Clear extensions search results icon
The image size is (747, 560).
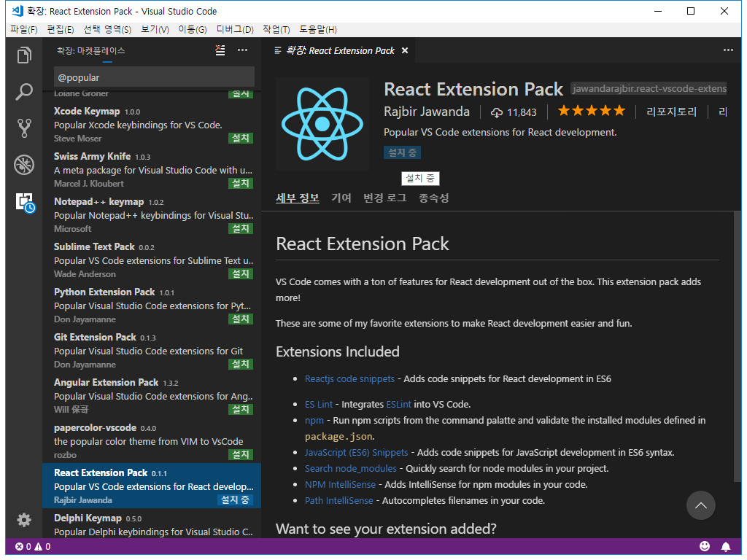(x=220, y=50)
